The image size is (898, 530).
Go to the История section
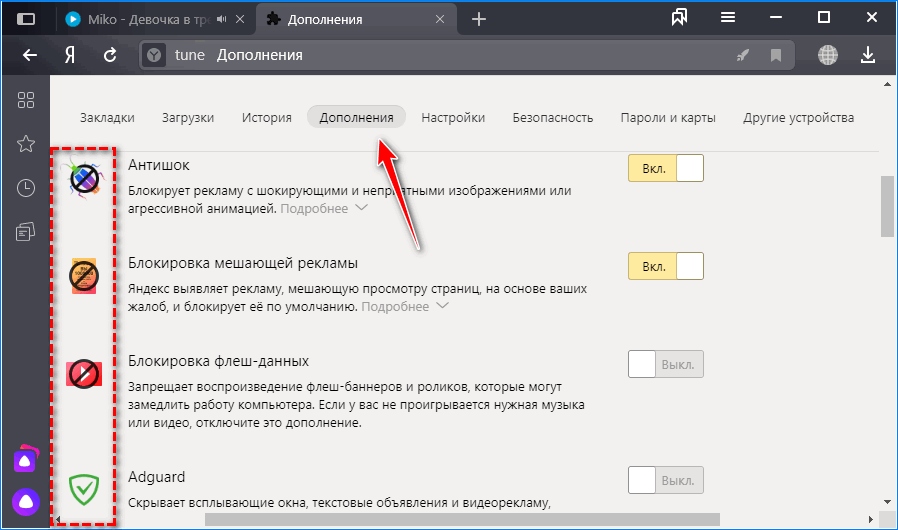click(x=266, y=117)
